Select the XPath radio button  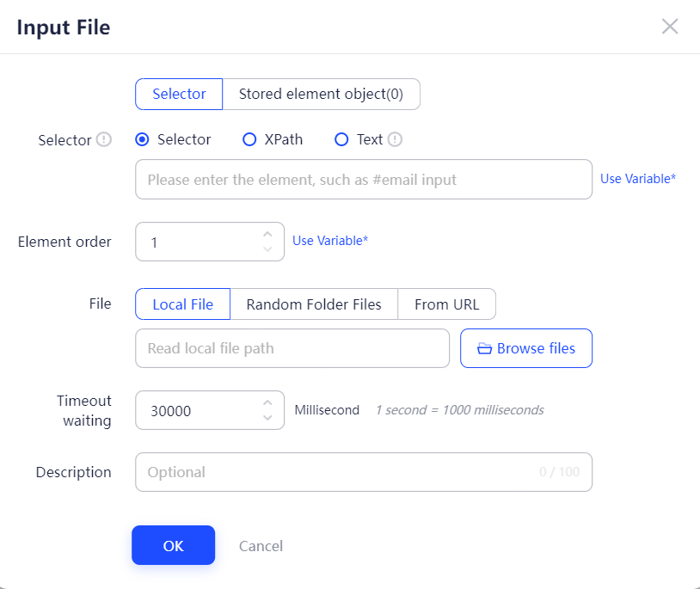tap(249, 139)
